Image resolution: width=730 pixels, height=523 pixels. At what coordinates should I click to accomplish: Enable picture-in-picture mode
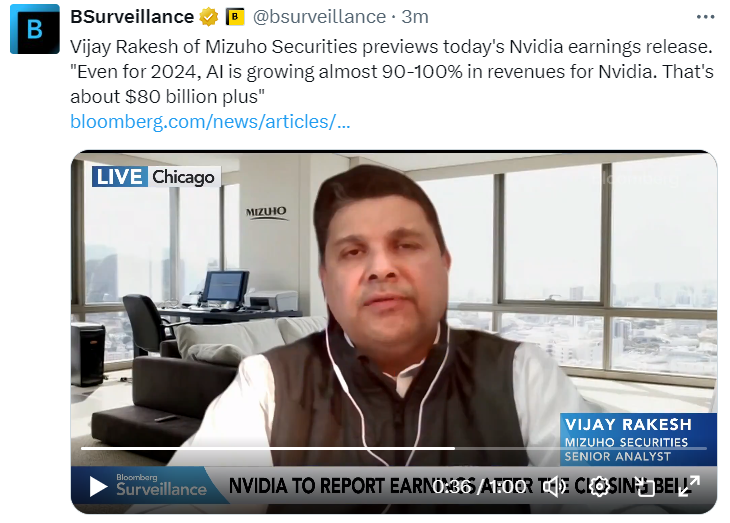tap(645, 487)
